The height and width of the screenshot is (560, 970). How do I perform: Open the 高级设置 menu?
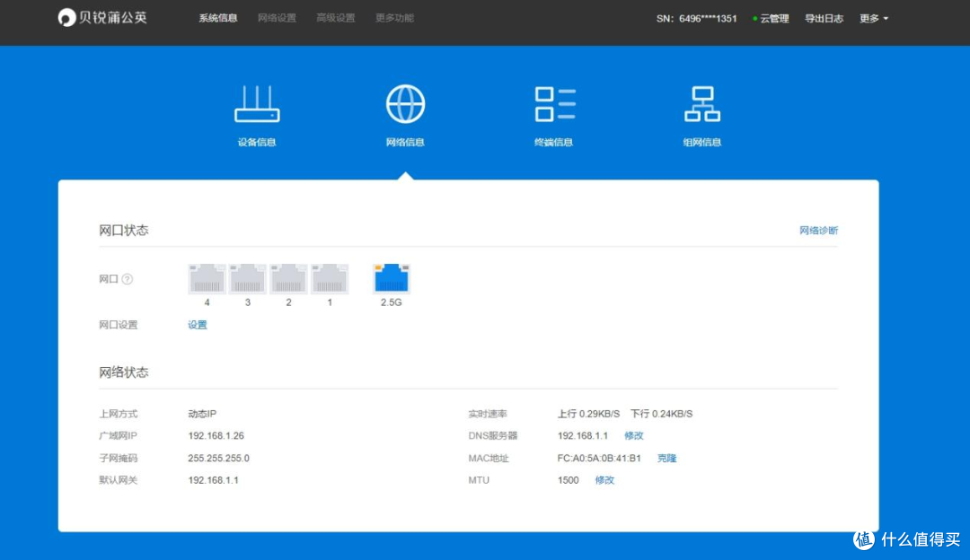click(x=335, y=18)
